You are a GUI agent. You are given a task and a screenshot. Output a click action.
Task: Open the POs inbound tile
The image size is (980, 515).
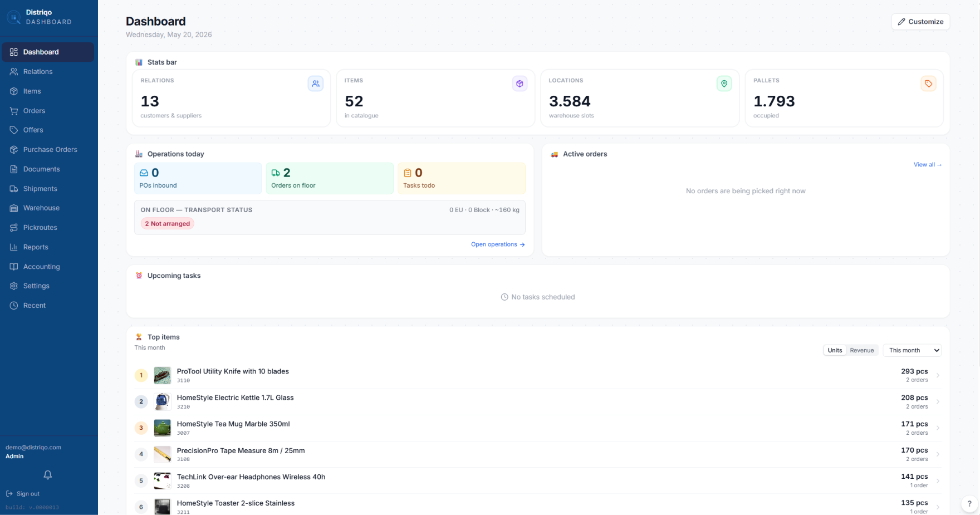[198, 179]
